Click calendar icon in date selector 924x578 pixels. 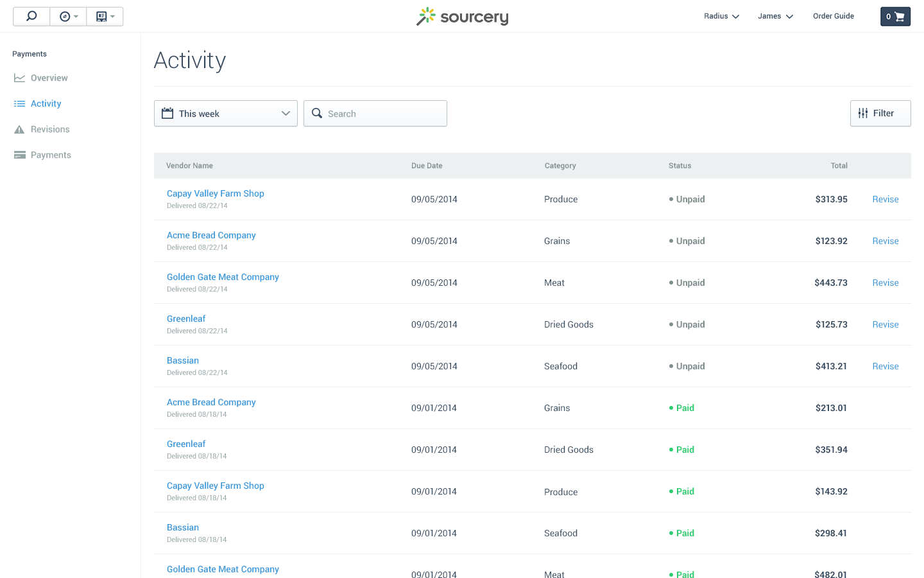(x=167, y=113)
